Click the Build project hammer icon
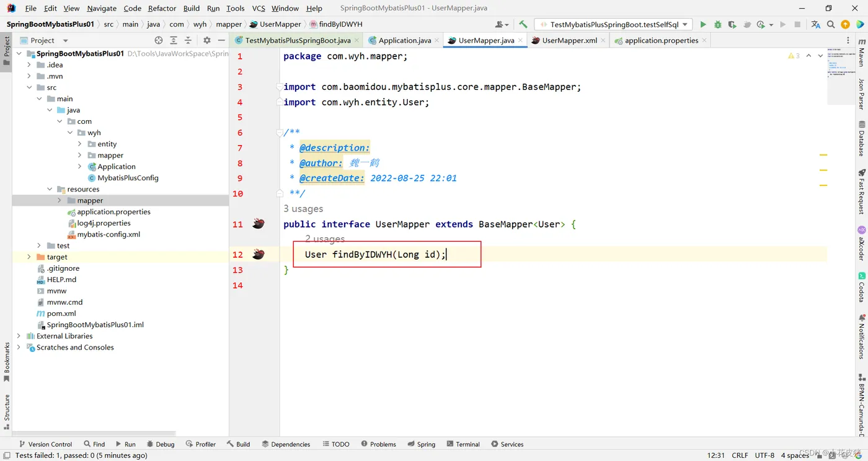The image size is (868, 461). [x=523, y=24]
